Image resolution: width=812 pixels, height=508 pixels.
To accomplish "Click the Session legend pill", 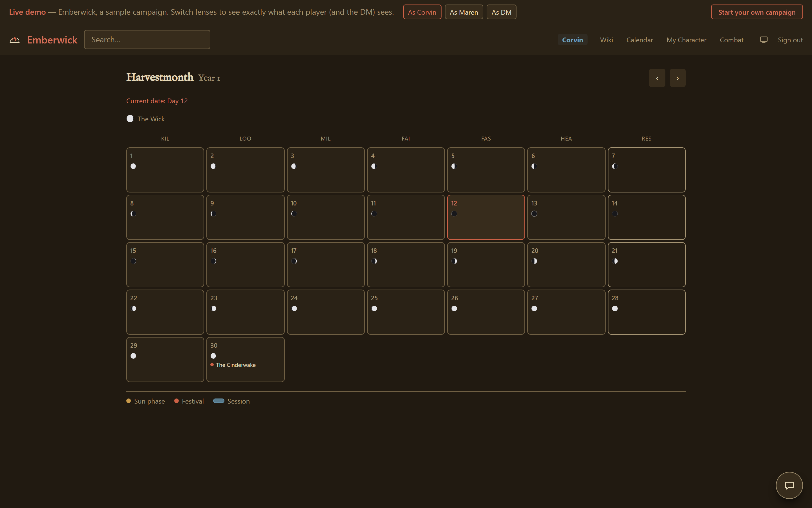I will tap(219, 401).
